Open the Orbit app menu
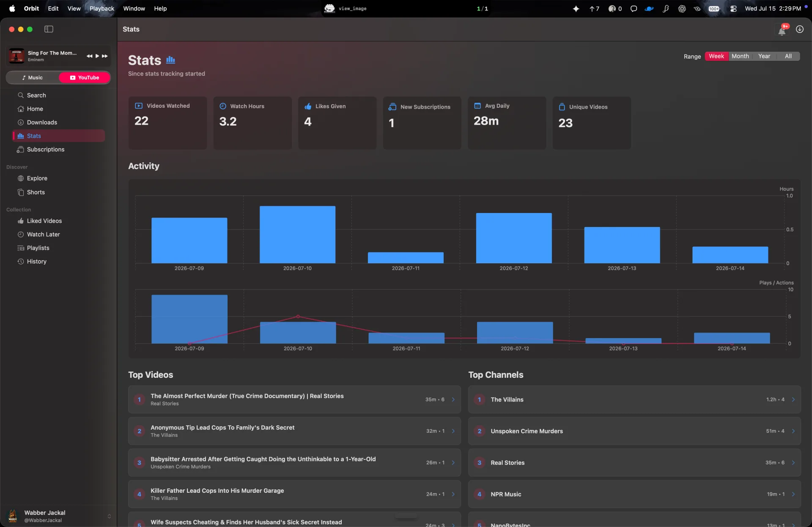Screen dimensions: 812x527 click(x=32, y=8)
